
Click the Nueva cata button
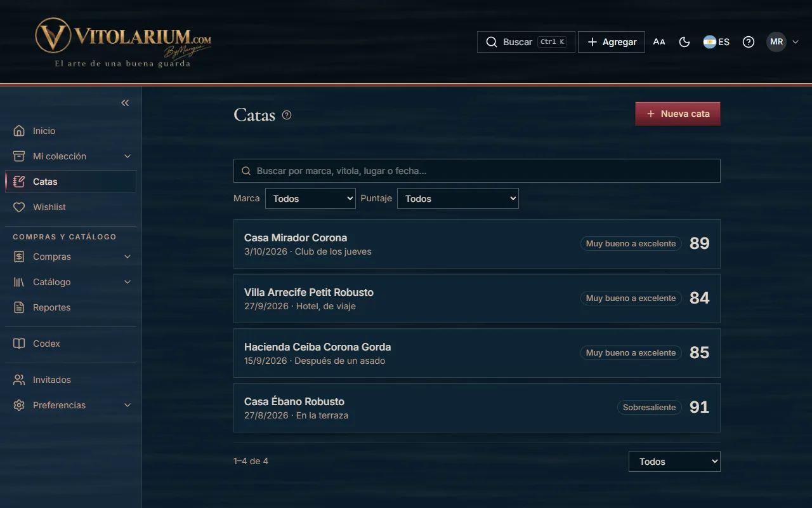click(x=678, y=114)
